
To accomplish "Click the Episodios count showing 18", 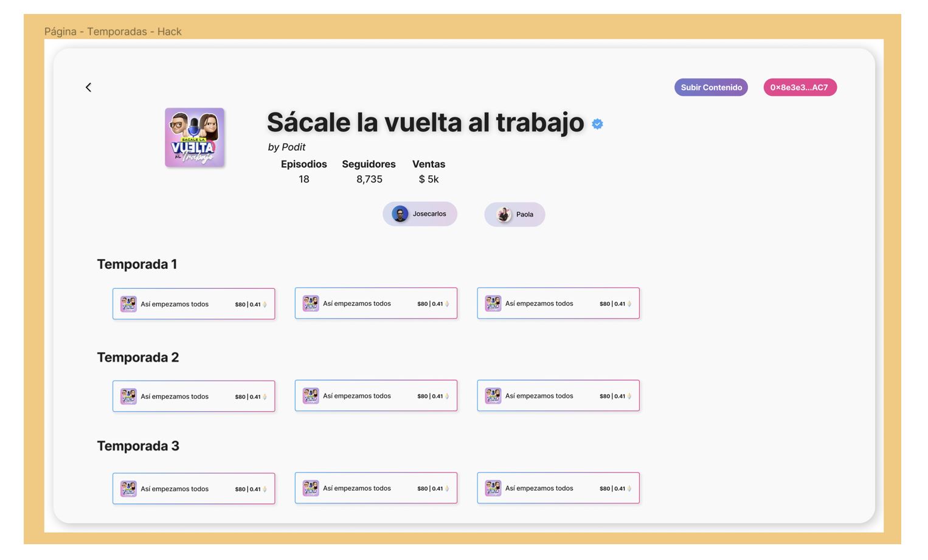I will 304,179.
